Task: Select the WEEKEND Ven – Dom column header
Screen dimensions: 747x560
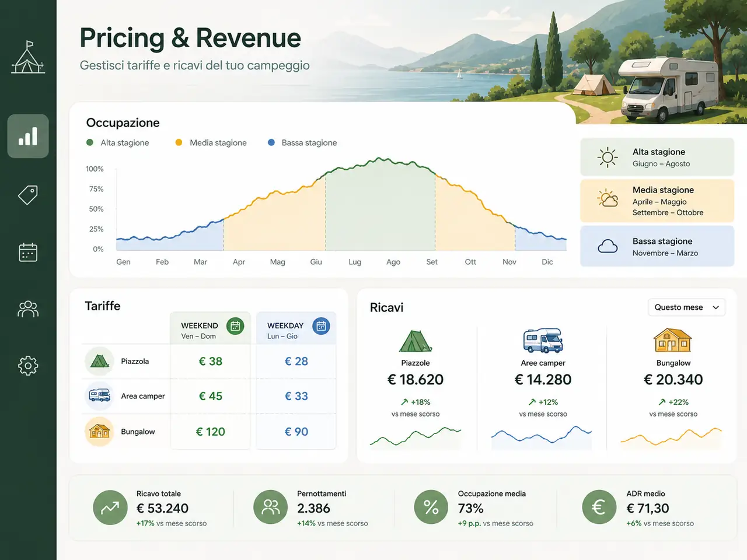Action: coord(210,328)
